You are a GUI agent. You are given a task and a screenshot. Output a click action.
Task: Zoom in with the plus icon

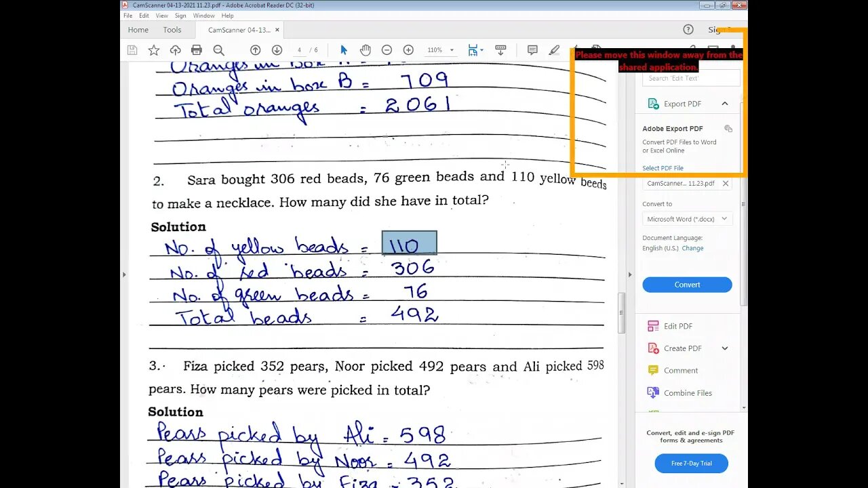[408, 50]
